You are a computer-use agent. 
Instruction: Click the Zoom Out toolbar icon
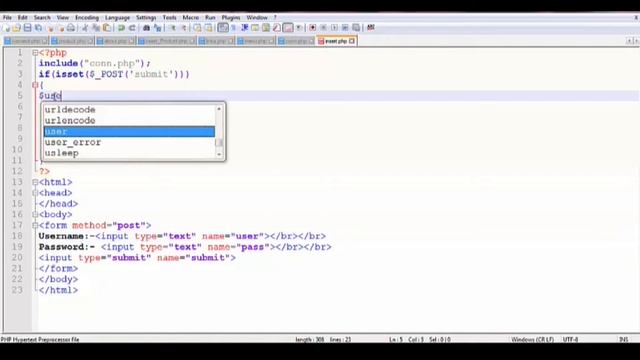184,28
